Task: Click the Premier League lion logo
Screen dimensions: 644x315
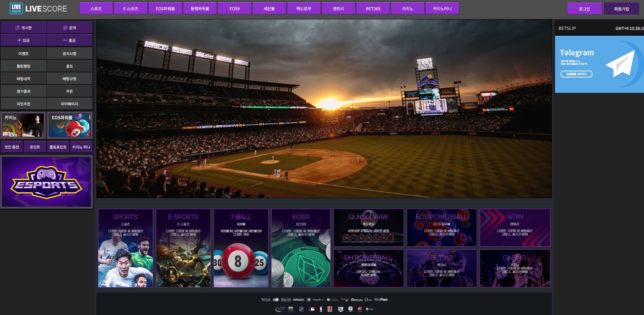Action: tap(341, 309)
